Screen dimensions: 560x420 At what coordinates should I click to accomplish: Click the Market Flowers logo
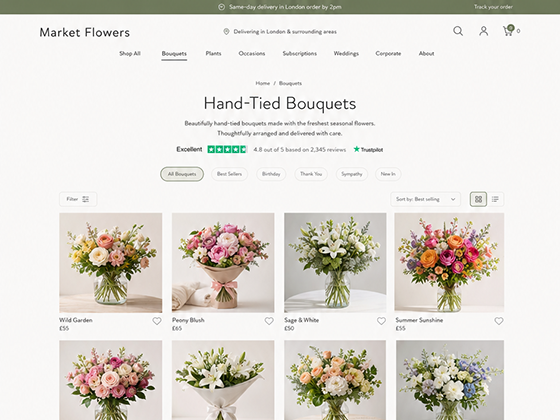pyautogui.click(x=85, y=32)
